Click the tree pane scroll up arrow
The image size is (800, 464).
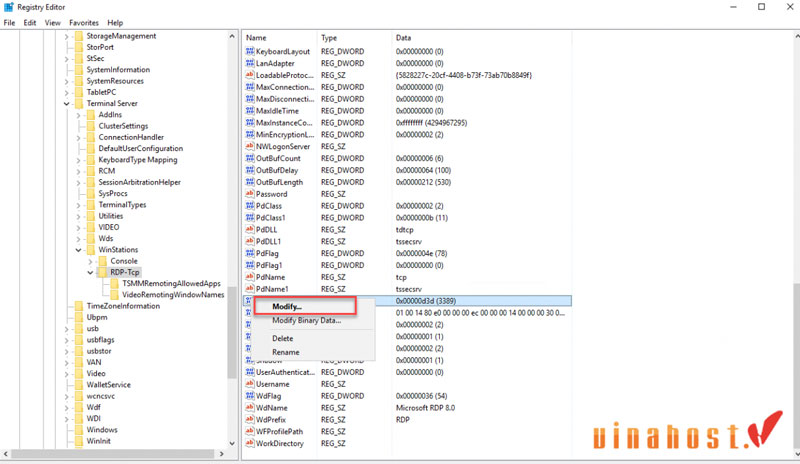point(232,36)
